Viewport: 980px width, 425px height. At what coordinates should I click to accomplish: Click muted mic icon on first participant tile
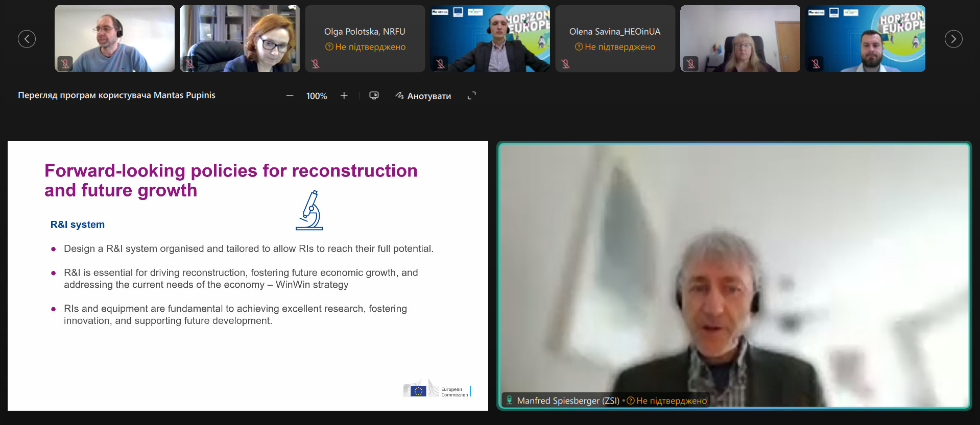click(65, 64)
